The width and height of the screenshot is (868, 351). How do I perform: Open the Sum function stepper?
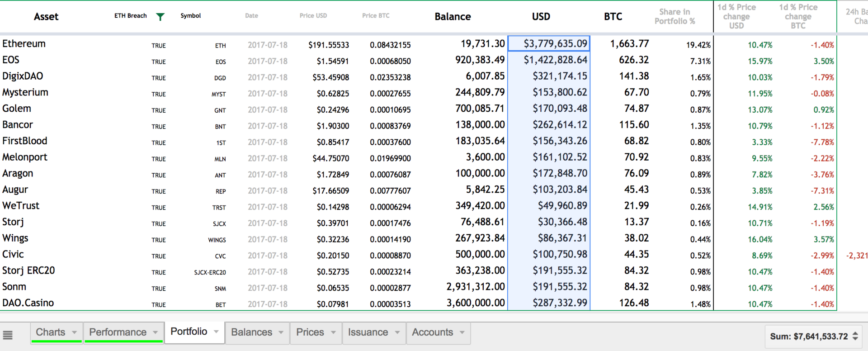[855, 337]
